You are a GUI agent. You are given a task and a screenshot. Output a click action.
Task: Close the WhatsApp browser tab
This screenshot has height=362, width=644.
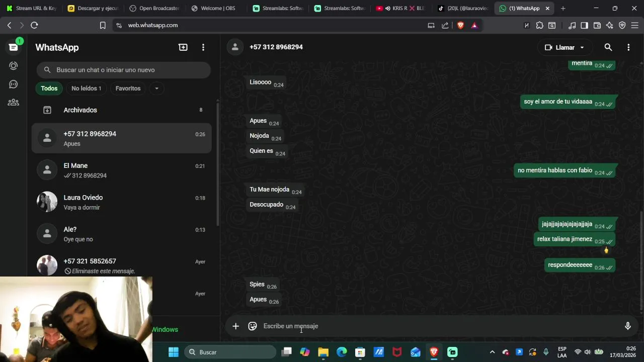click(547, 8)
